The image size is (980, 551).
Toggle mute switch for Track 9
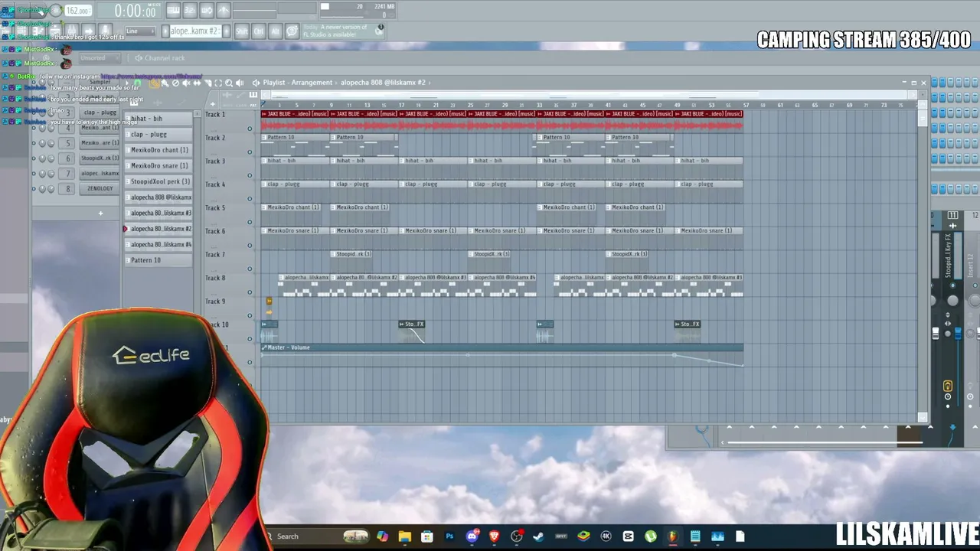pyautogui.click(x=250, y=315)
